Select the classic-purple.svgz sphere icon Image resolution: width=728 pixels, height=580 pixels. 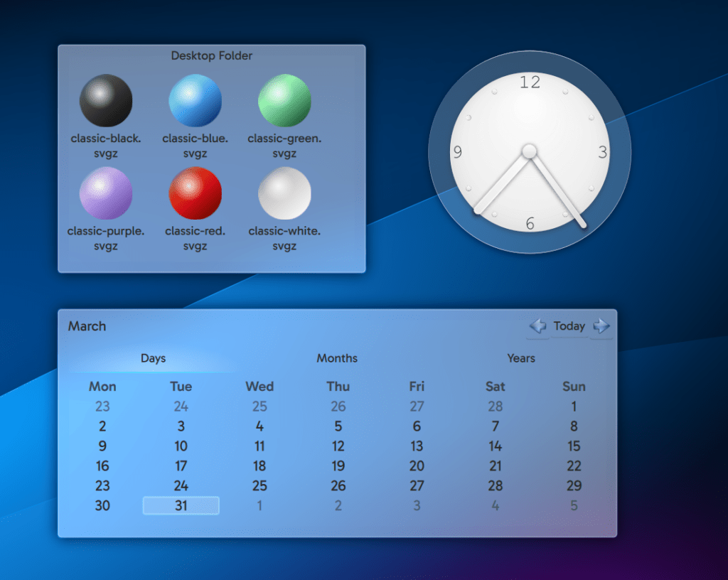point(106,193)
